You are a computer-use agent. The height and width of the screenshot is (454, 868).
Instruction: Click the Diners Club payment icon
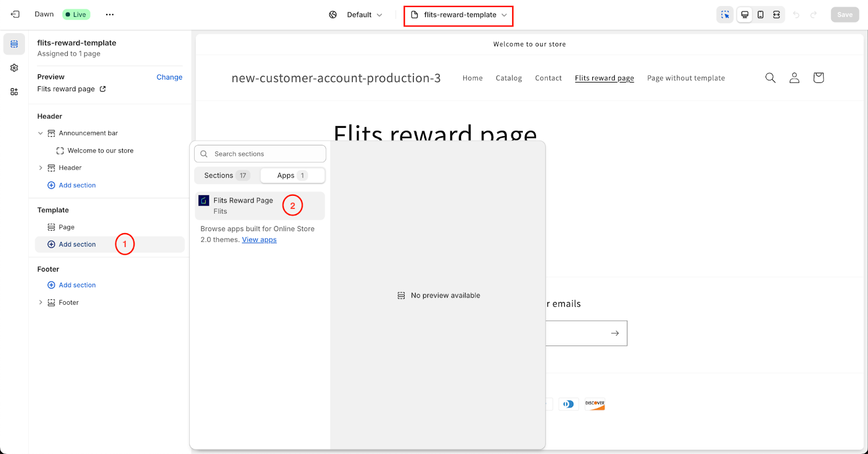[x=569, y=404]
